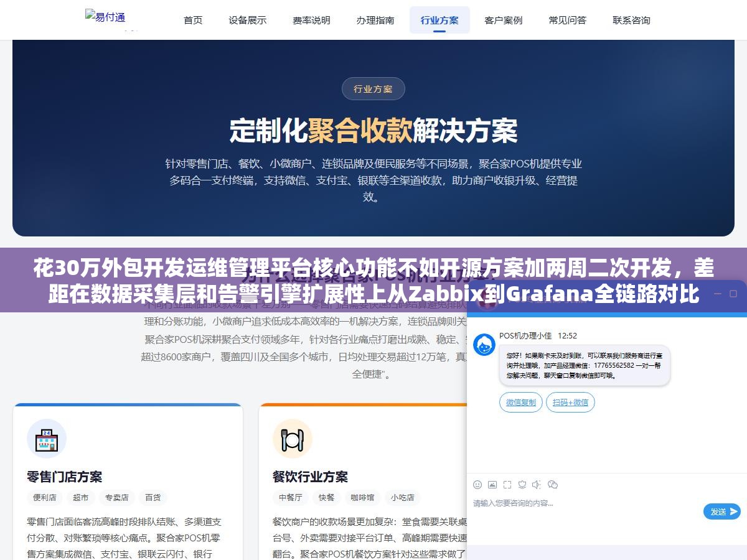Go to the 首页 nav item
The image size is (747, 560).
[193, 20]
